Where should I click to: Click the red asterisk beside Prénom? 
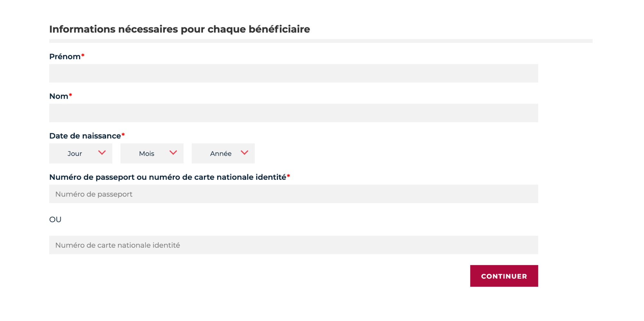(x=83, y=55)
